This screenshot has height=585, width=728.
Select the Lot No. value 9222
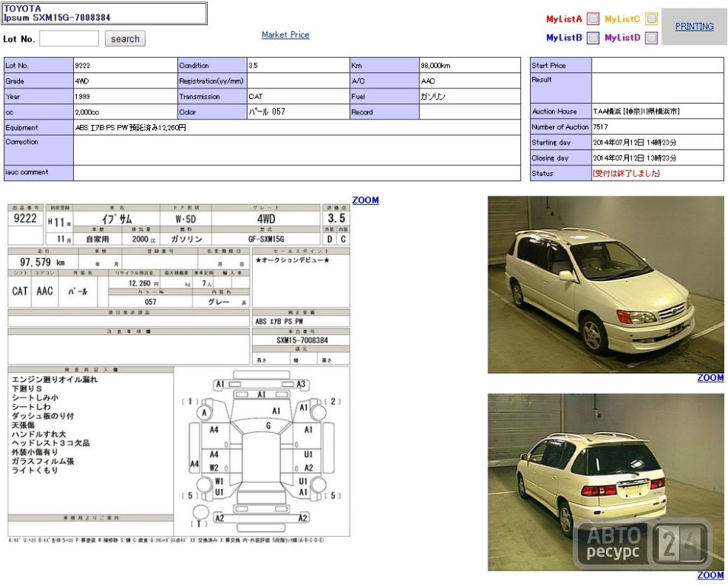[x=83, y=66]
